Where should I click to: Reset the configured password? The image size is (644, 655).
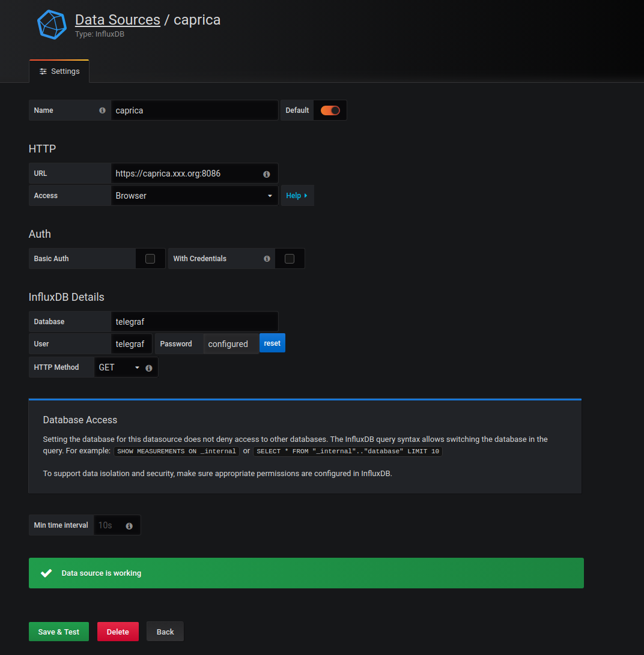[272, 343]
